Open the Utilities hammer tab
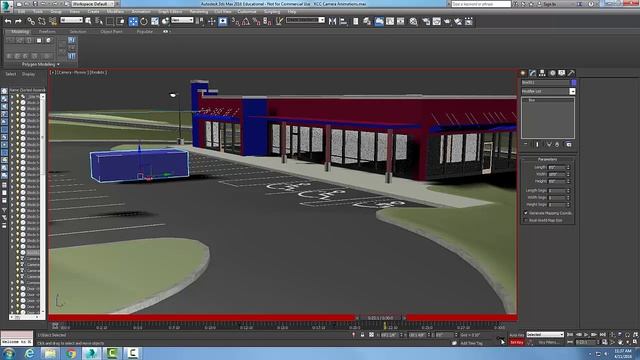Viewport: 640px width, 360px height. click(x=571, y=73)
